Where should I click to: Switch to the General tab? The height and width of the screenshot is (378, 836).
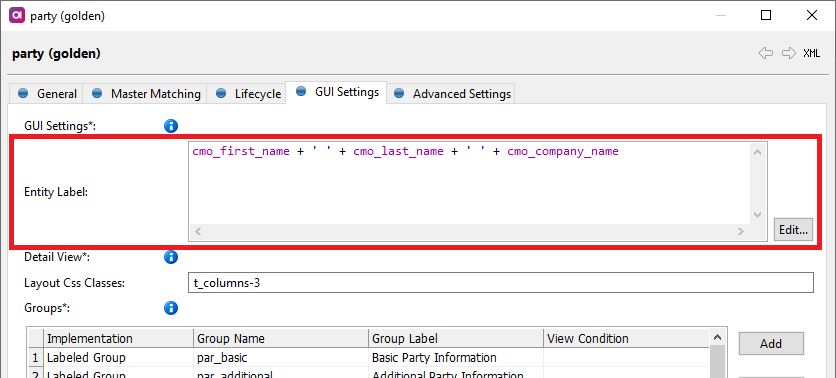click(47, 94)
